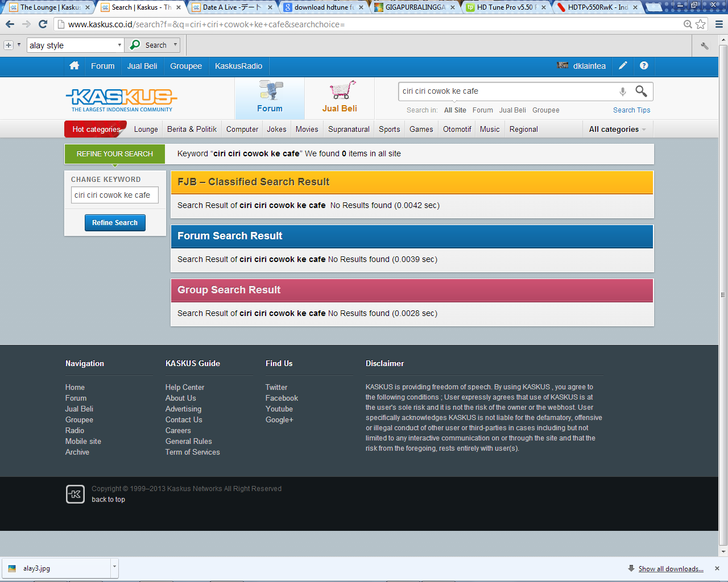This screenshot has width=728, height=582.
Task: Close the HD Tune Pro tab
Action: point(544,7)
